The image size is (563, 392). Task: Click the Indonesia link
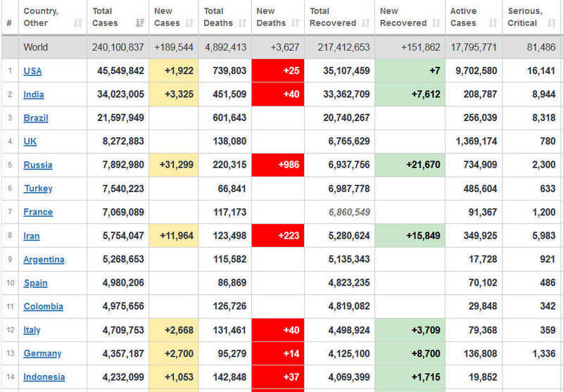44,377
